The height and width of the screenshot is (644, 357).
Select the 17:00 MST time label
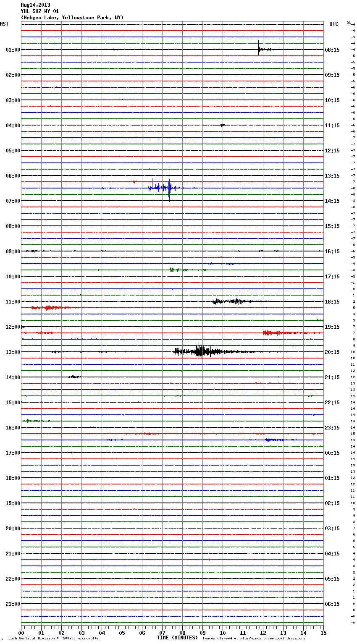click(x=13, y=453)
